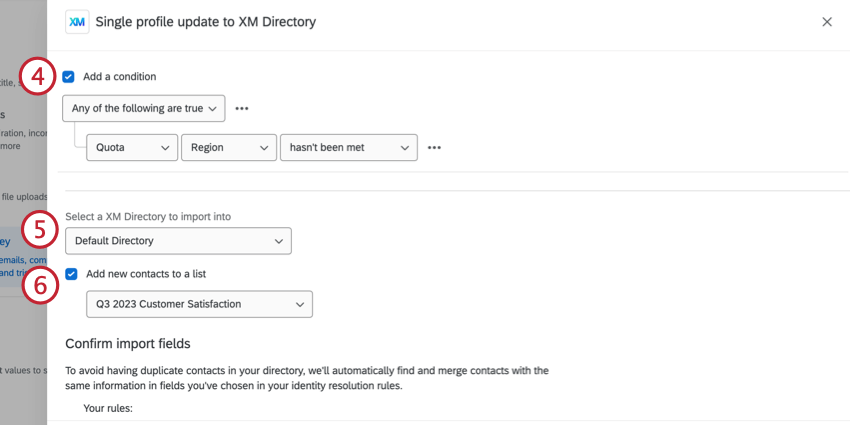Click the step 5 numbered marker
Image resolution: width=850 pixels, height=425 pixels.
(x=40, y=231)
